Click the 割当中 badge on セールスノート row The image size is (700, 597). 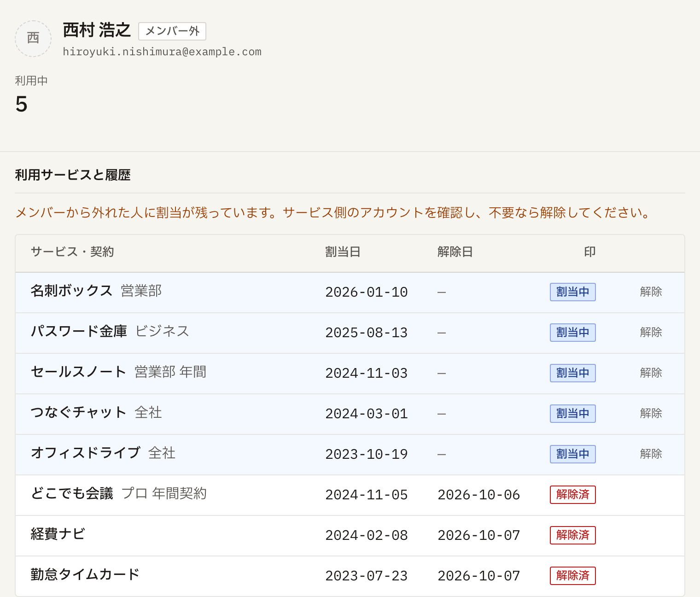[x=573, y=373]
